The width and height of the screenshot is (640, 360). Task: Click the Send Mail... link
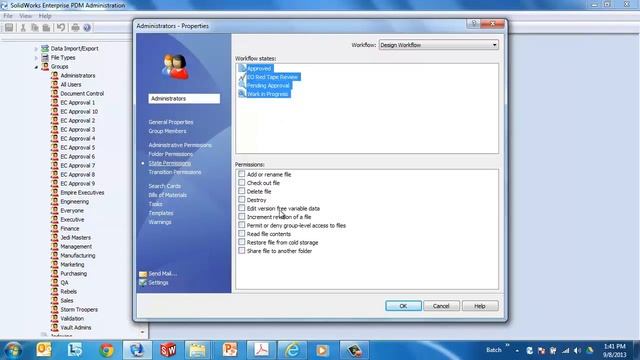pyautogui.click(x=162, y=274)
